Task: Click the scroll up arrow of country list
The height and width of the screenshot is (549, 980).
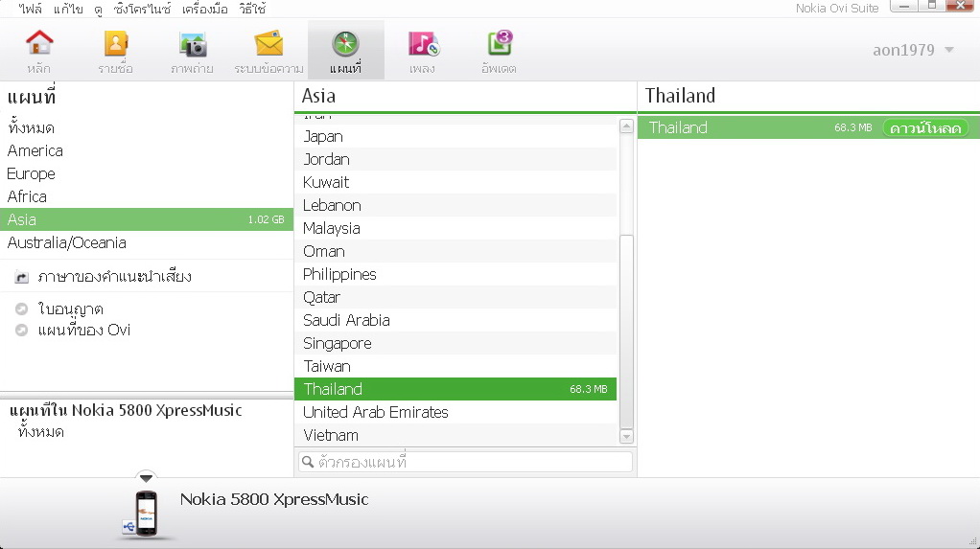Action: pos(626,126)
